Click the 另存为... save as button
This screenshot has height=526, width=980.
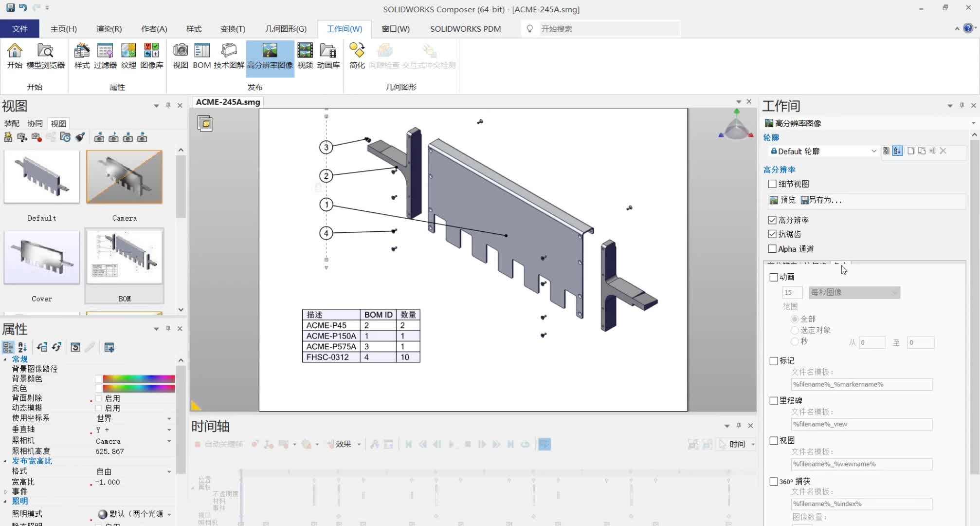pyautogui.click(x=821, y=200)
